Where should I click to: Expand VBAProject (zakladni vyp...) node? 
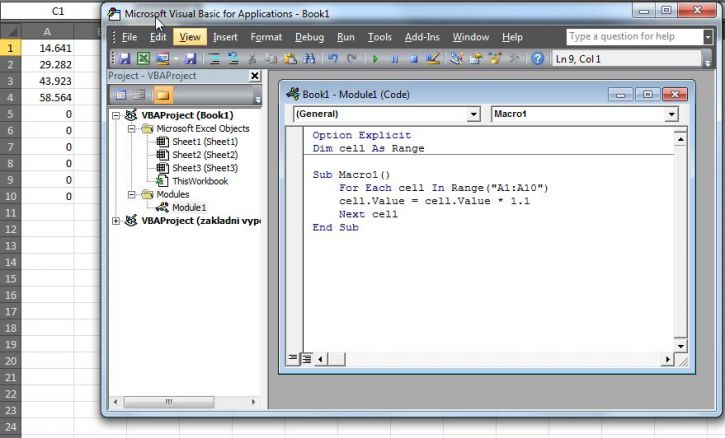(116, 221)
